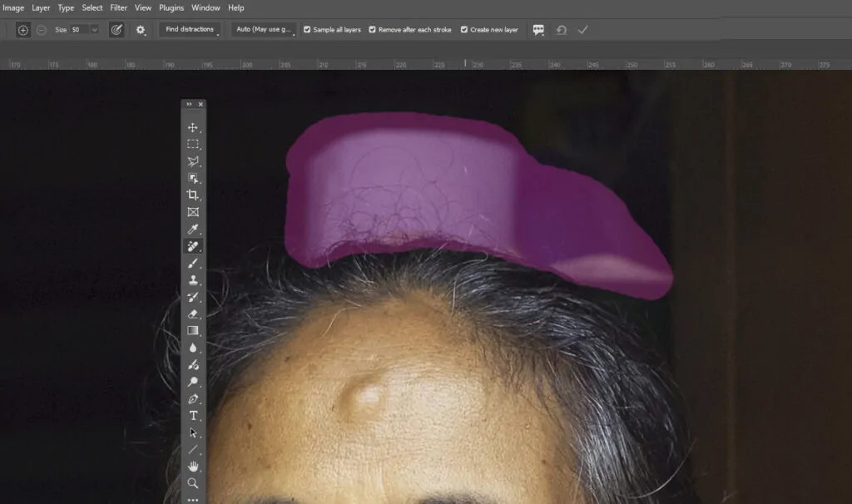The width and height of the screenshot is (852, 504).
Task: Select the Zoom magnifier tool
Action: tap(193, 483)
